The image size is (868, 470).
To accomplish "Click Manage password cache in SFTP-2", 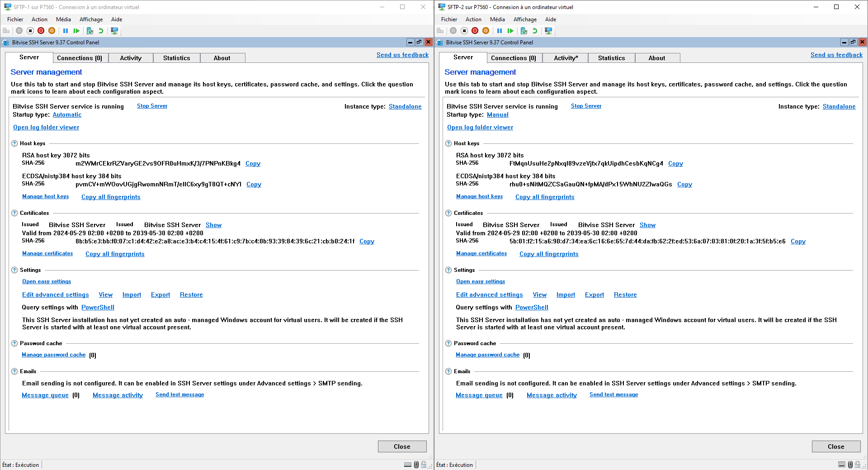I will pos(487,355).
